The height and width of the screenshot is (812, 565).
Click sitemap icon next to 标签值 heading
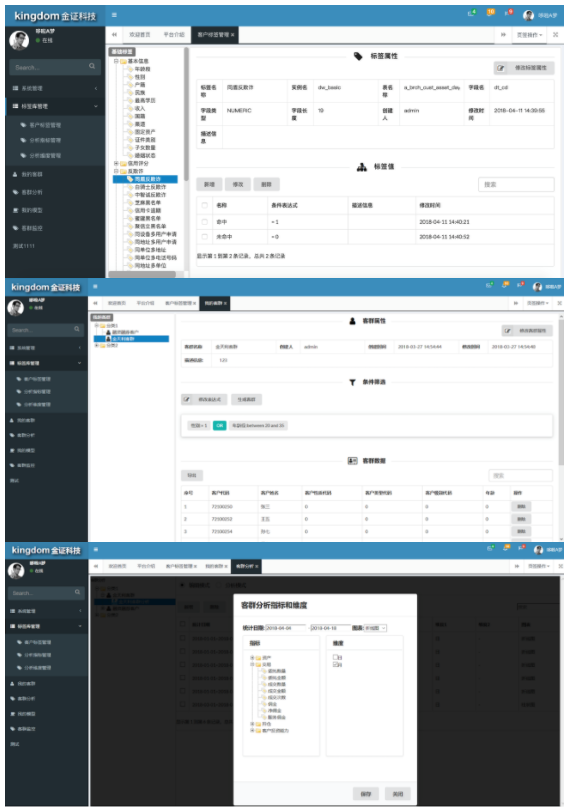[x=361, y=167]
